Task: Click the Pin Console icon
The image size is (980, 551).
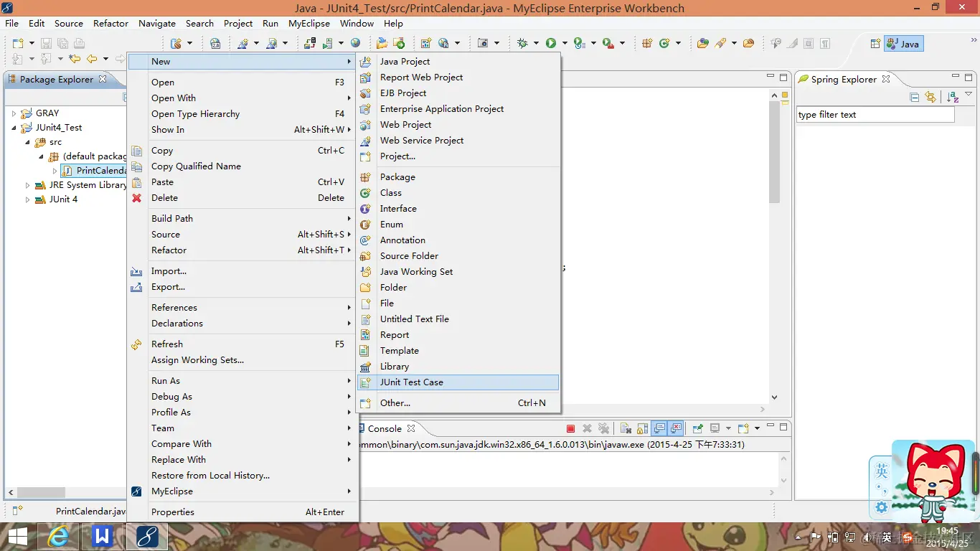Action: click(698, 428)
